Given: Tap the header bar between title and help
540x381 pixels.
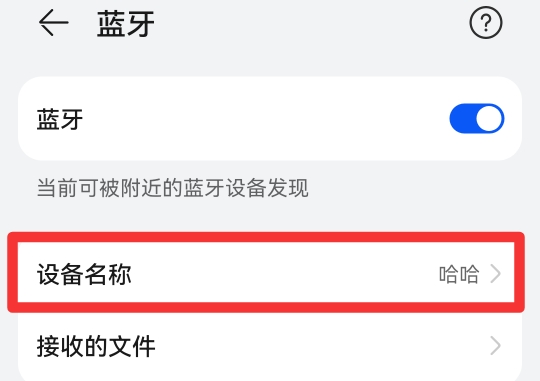Looking at the screenshot, I should tap(310, 23).
